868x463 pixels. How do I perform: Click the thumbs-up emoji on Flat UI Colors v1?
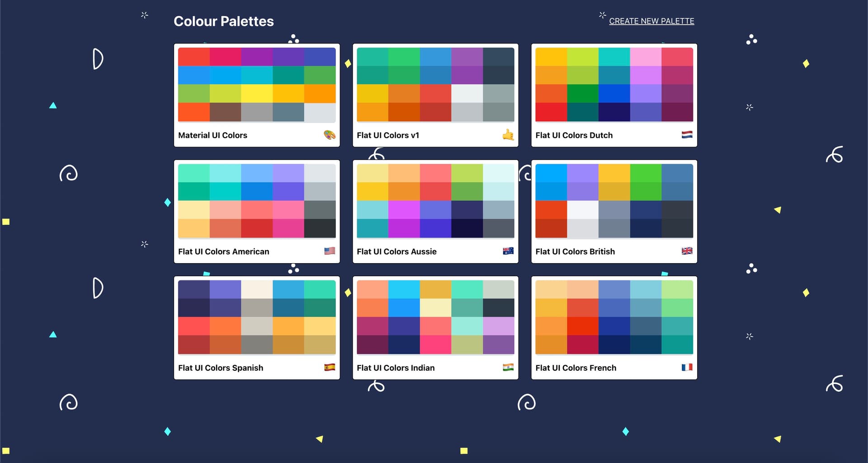tap(508, 135)
